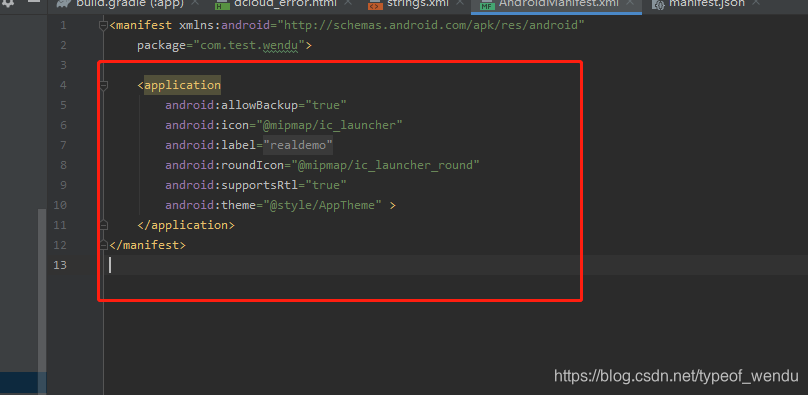The height and width of the screenshot is (395, 808).
Task: Click line number 3 in the gutter
Action: 63,65
